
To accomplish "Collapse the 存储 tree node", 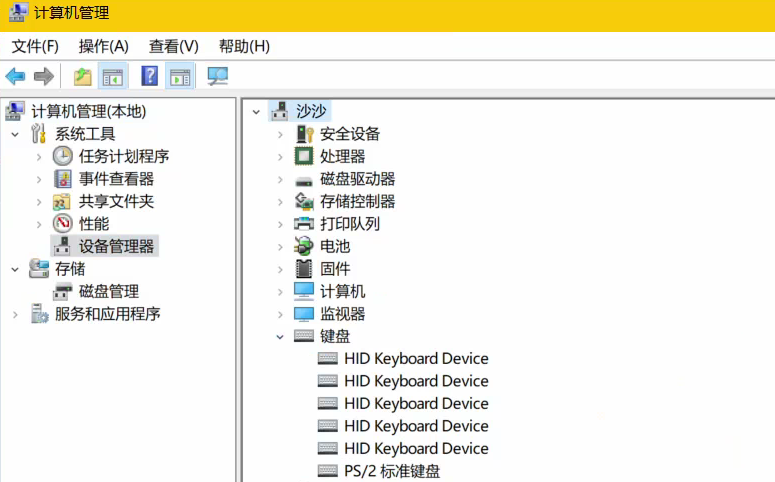I will 15,269.
